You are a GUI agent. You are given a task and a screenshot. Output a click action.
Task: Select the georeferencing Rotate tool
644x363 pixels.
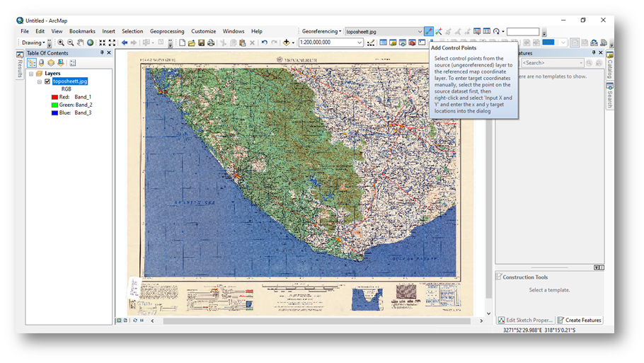click(497, 31)
